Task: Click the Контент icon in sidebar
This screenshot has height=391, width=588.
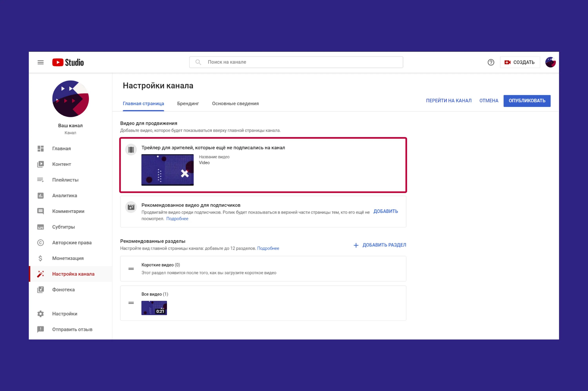Action: [41, 164]
